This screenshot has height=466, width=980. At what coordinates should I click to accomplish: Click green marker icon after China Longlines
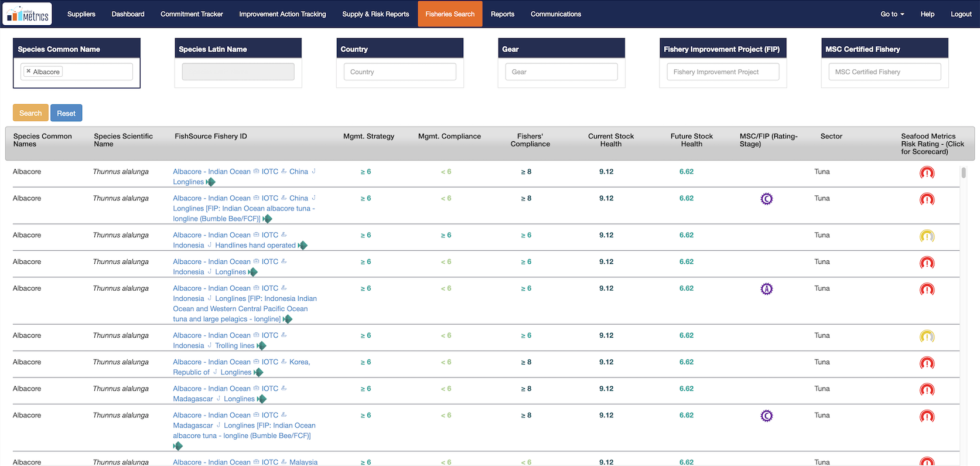pos(211,182)
